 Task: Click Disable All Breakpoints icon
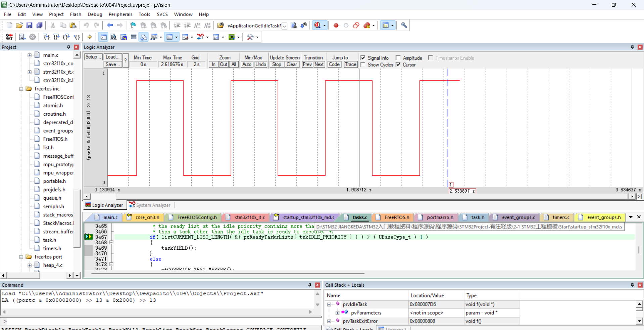click(x=356, y=25)
